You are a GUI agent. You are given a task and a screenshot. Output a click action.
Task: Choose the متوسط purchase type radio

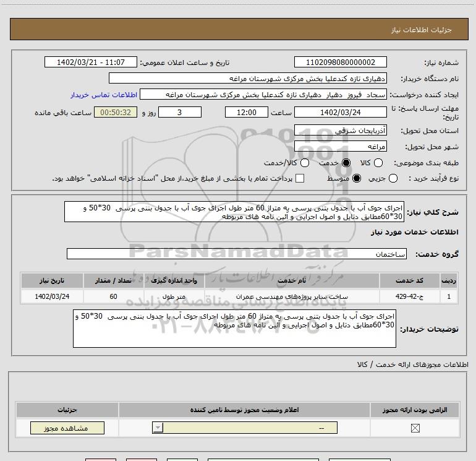357,178
